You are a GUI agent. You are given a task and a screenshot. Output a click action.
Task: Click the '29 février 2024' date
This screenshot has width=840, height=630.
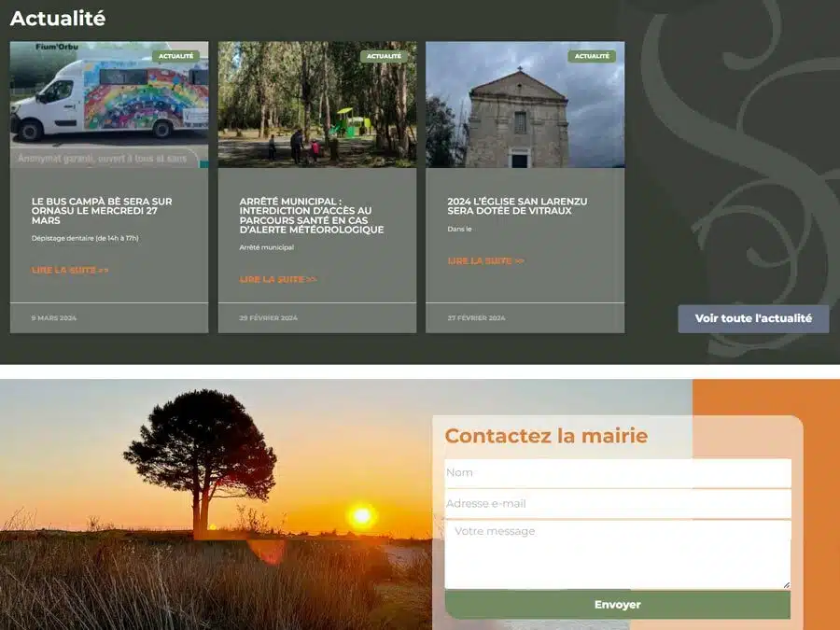[x=268, y=318]
